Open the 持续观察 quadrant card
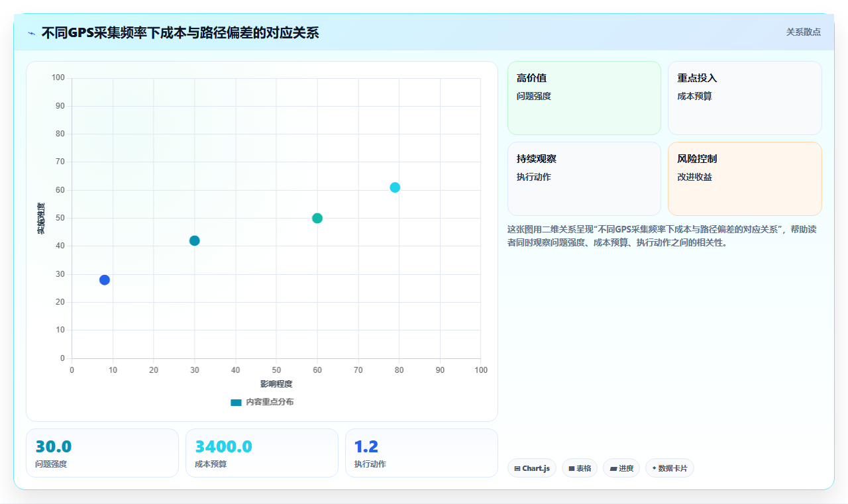The width and height of the screenshot is (848, 504). coord(584,179)
